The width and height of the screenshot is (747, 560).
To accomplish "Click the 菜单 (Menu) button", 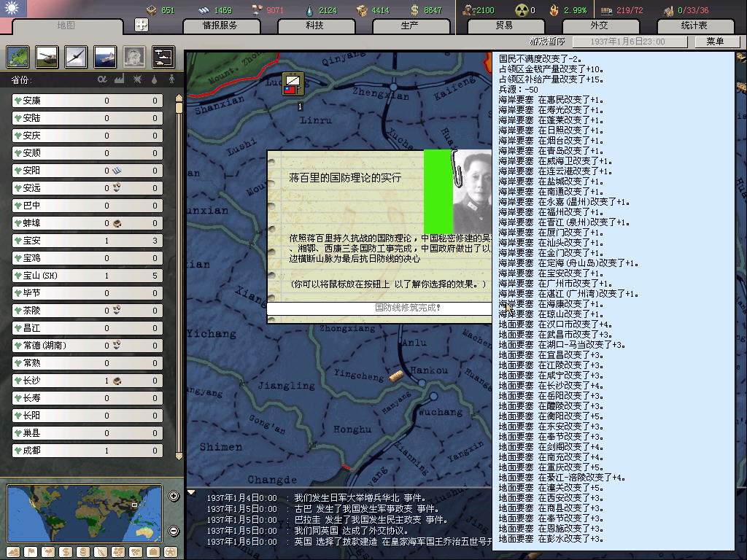I will [x=714, y=42].
